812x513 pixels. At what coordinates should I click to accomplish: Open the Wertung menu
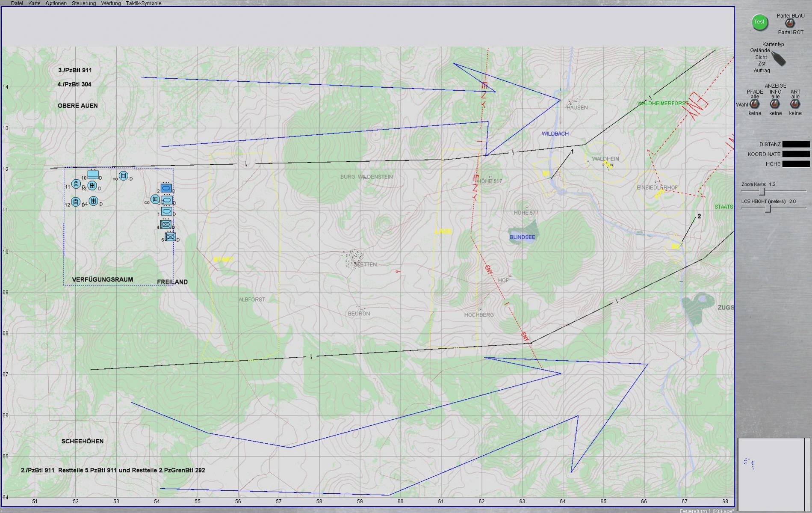[x=111, y=3]
